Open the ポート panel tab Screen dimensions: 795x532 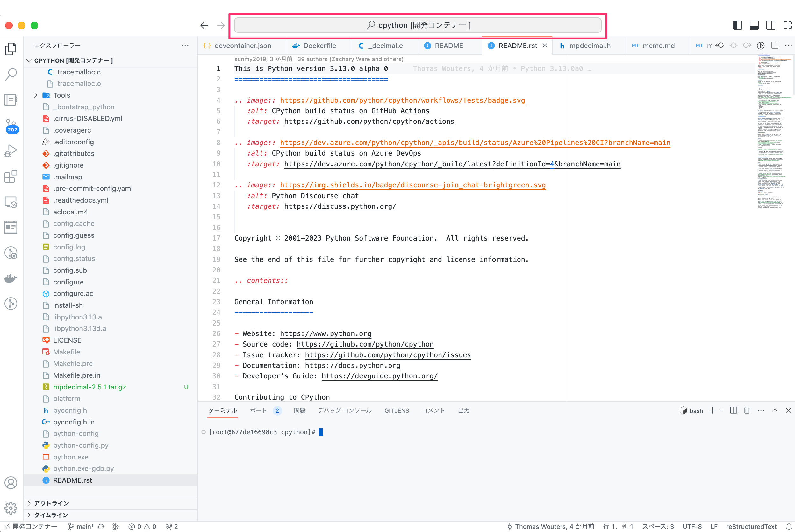click(x=258, y=410)
